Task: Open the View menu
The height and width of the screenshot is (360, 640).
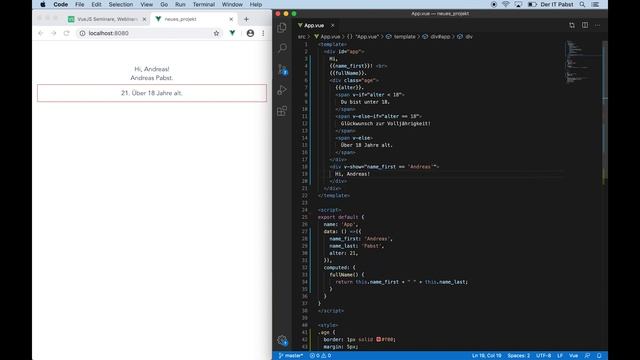Action: 147,4
